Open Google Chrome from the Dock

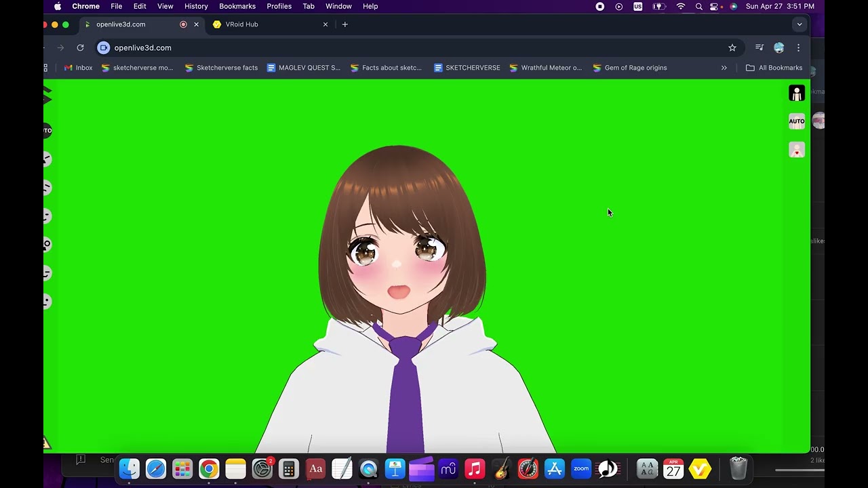[209, 469]
